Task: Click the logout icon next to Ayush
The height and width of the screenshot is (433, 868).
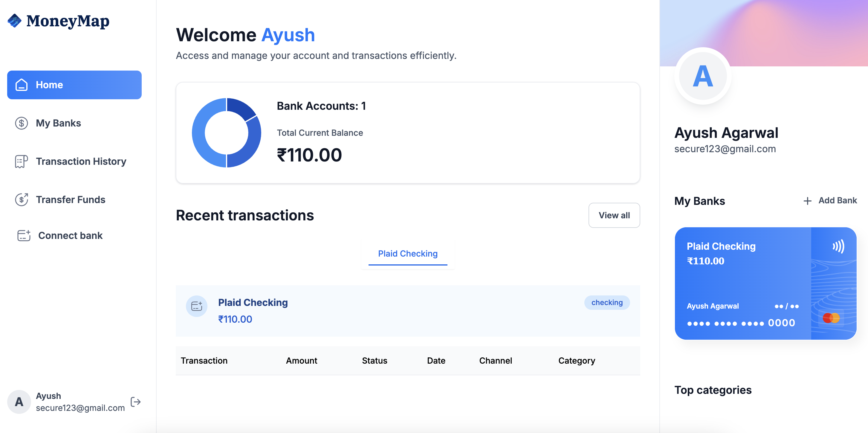Action: click(x=136, y=402)
